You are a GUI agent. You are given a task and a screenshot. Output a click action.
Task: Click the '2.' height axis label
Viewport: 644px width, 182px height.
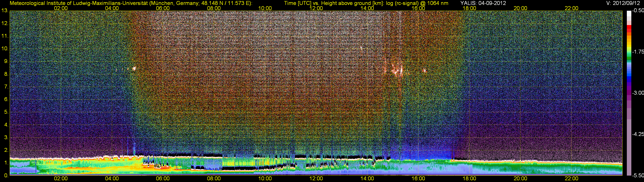6,150
